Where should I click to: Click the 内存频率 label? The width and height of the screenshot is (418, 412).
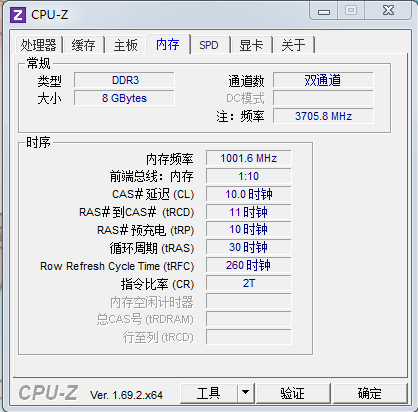[x=170, y=159]
